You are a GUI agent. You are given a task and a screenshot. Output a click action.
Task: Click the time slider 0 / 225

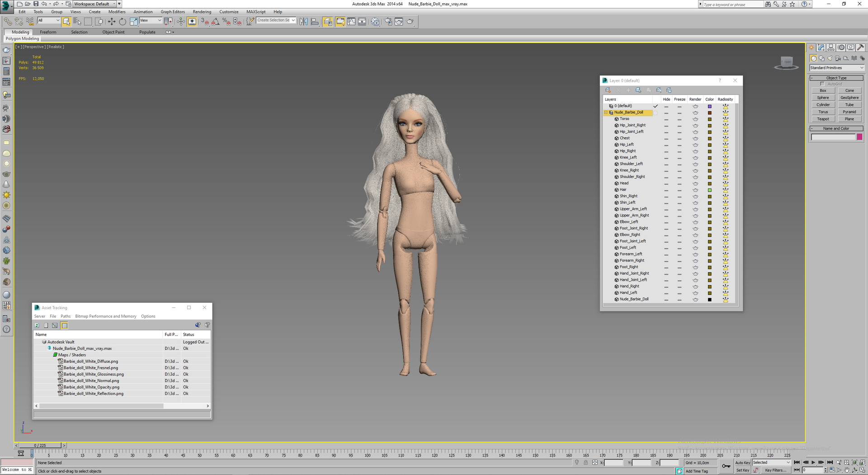40,446
